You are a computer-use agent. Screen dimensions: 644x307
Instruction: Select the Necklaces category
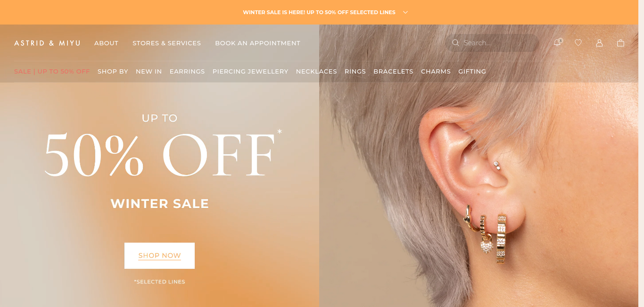316,71
